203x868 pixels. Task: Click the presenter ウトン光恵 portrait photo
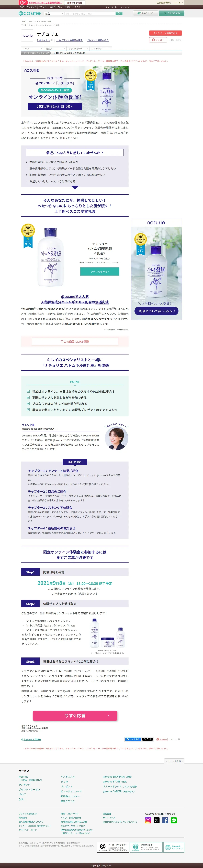117,438
